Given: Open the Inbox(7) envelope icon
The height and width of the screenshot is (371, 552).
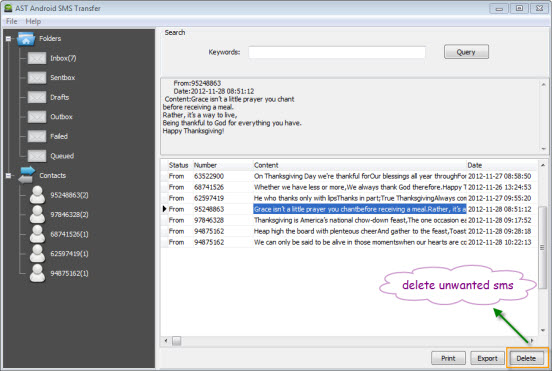Looking at the screenshot, I should pos(37,58).
